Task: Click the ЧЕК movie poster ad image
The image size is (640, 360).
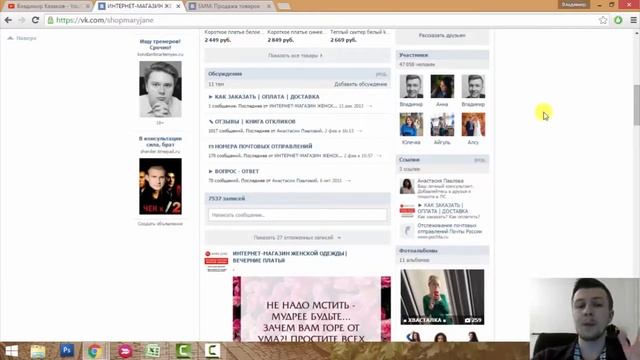Action: click(x=160, y=187)
